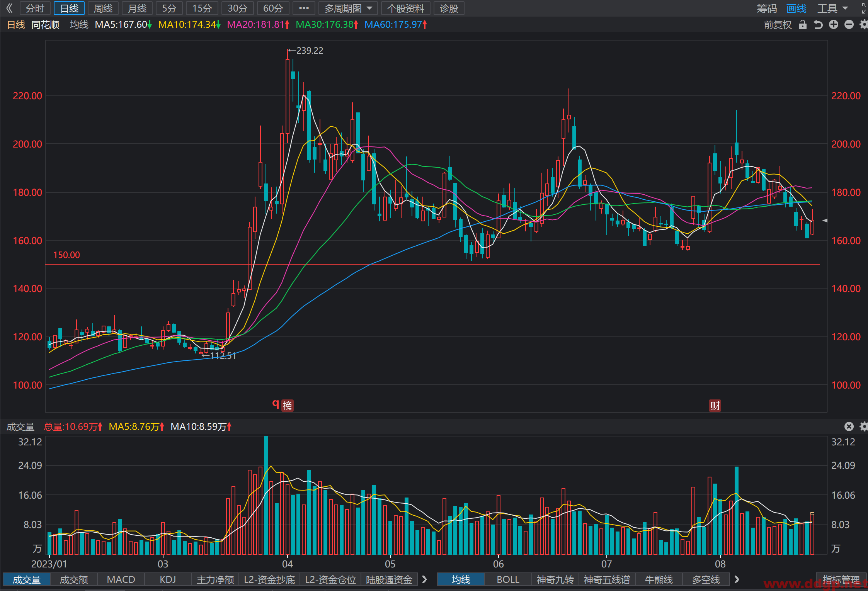Toggle the 画线 drawing mode
Viewport: 868px width, 591px height.
[x=797, y=8]
